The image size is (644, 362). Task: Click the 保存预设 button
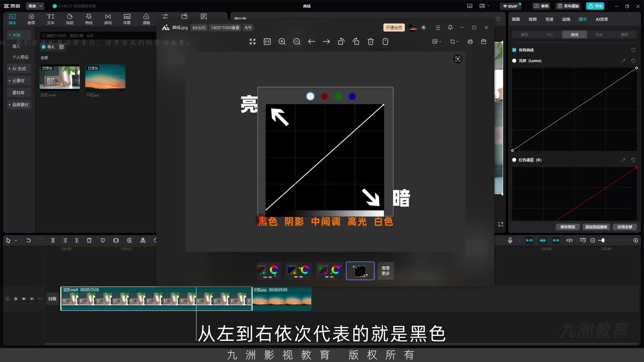568,227
